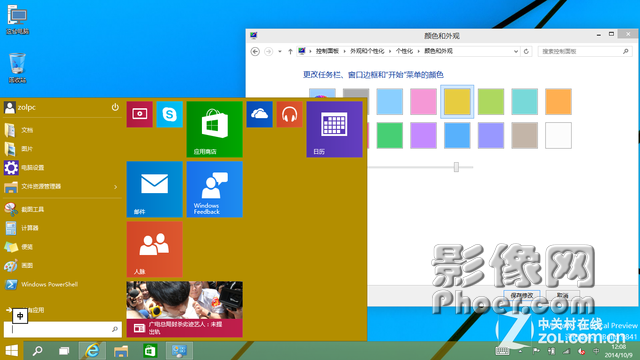This screenshot has height=360, width=640.
Task: Click 外观和个性化 breadcrumb
Action: [367, 51]
